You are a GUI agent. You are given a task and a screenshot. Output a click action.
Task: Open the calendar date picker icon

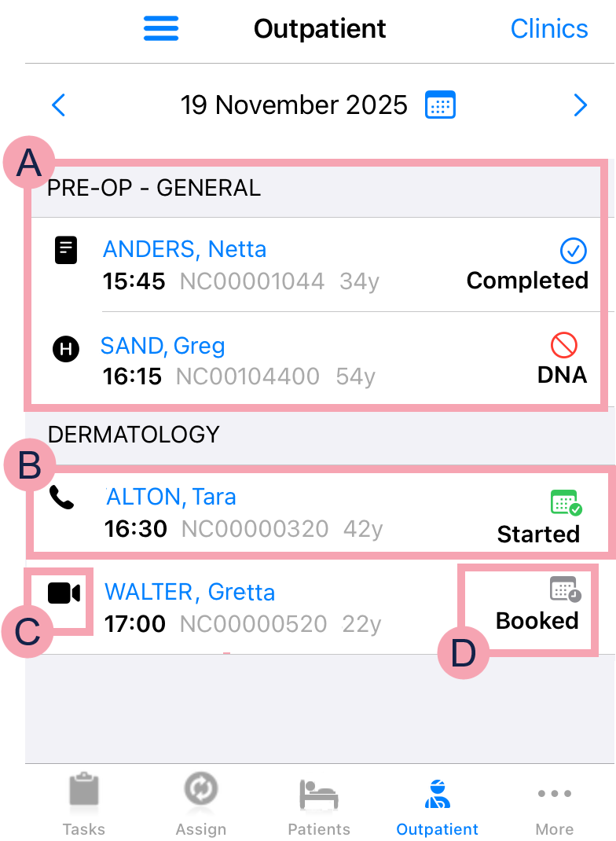440,105
